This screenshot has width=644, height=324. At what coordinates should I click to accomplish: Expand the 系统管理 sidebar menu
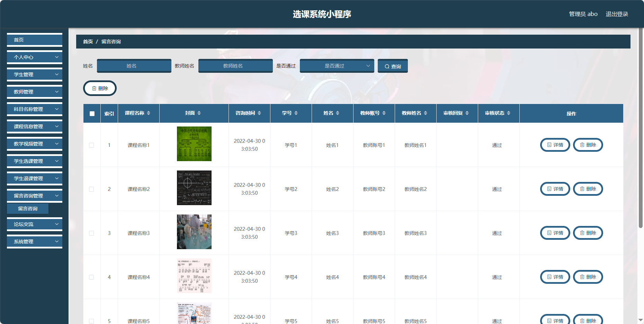pos(35,242)
